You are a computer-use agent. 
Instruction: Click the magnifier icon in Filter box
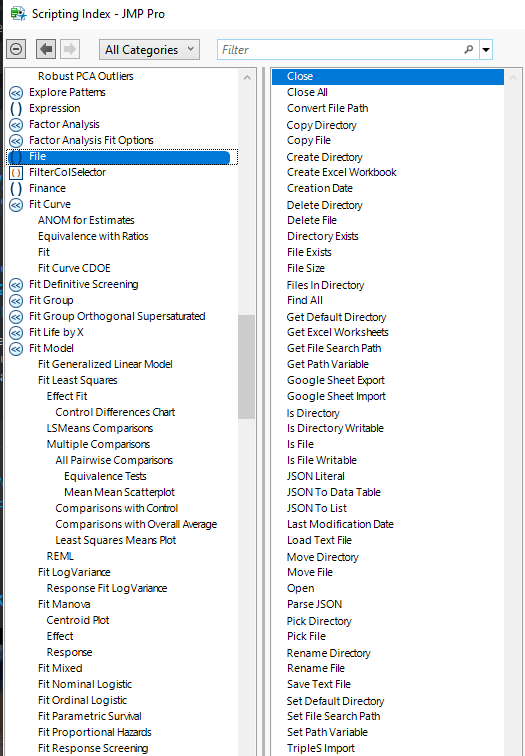(x=468, y=50)
